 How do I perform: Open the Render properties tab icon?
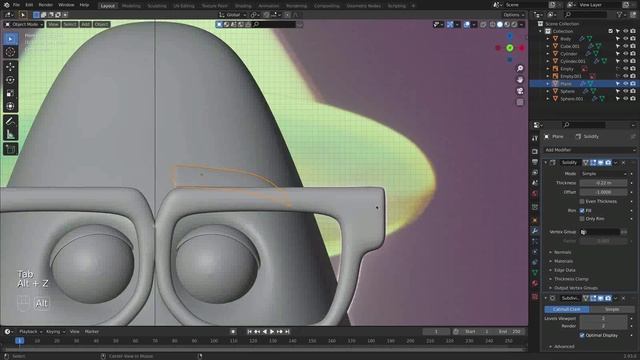click(535, 151)
